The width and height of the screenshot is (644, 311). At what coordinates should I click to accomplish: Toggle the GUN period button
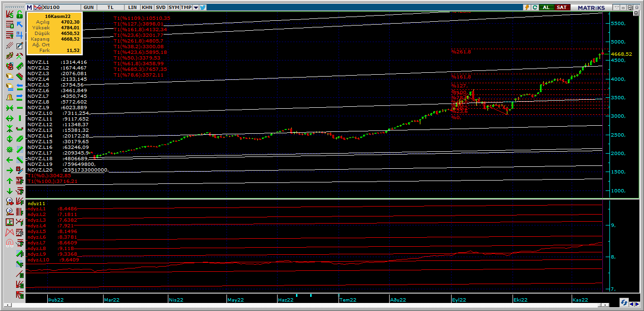pos(88,8)
